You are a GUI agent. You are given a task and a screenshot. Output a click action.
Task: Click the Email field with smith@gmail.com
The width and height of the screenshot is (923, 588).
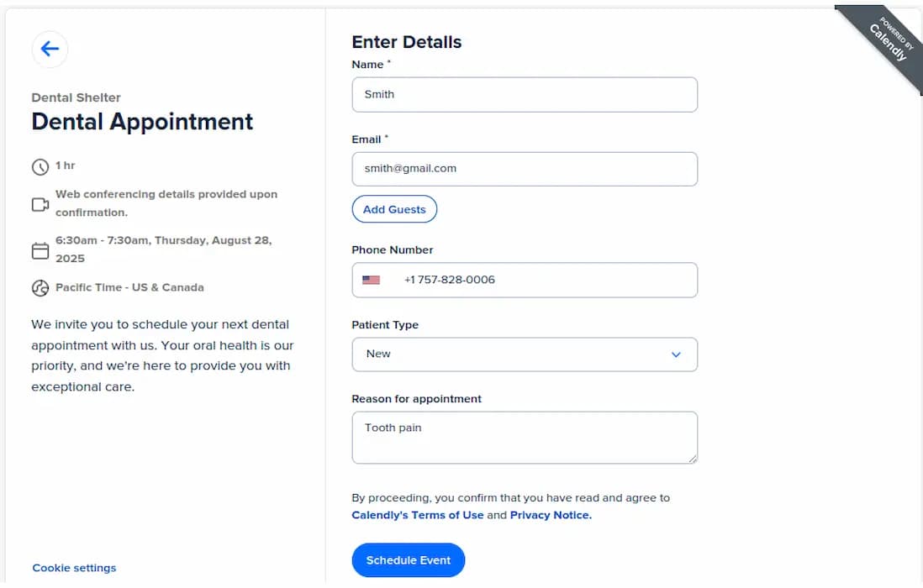pos(525,170)
